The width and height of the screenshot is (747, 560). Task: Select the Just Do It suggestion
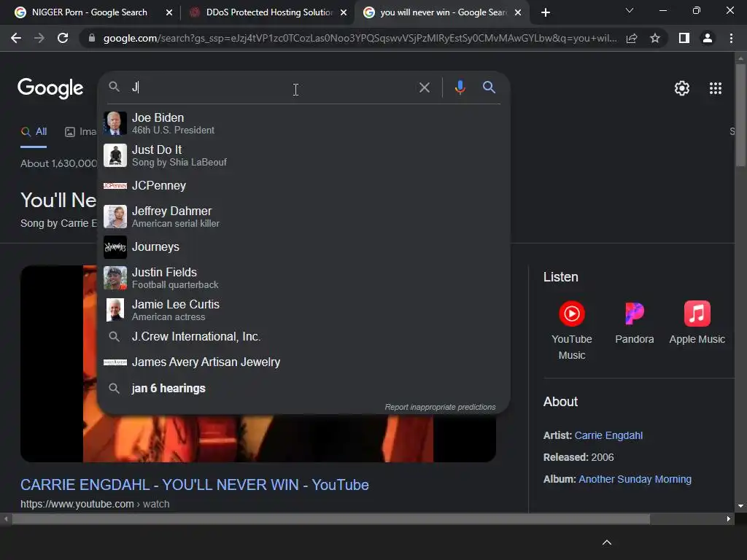[303, 155]
